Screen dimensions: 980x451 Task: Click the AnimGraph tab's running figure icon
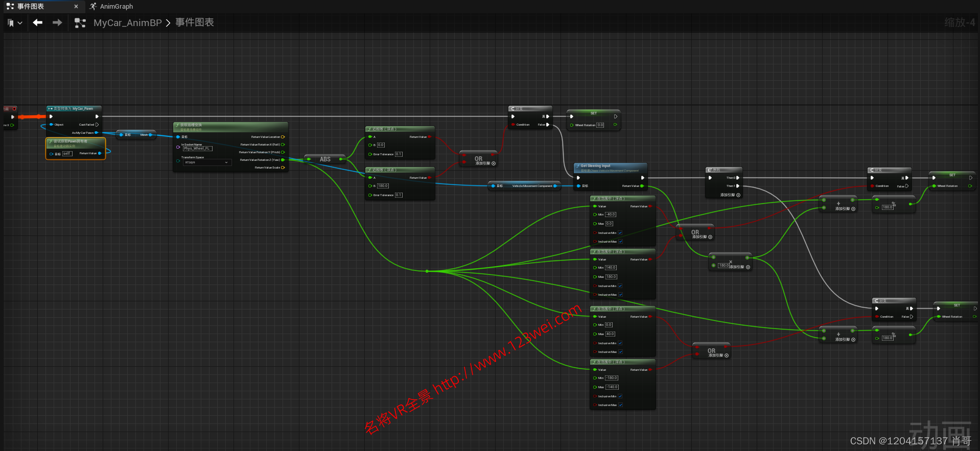click(x=93, y=6)
